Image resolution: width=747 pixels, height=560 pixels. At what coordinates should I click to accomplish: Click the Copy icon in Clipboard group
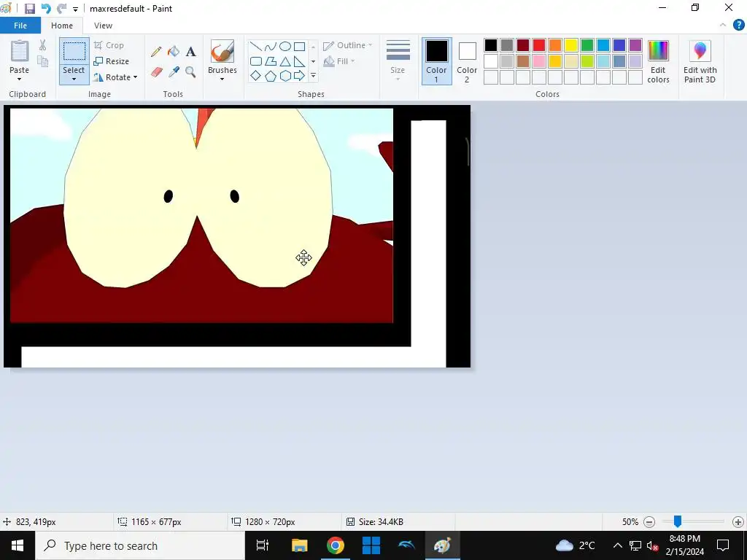42,61
